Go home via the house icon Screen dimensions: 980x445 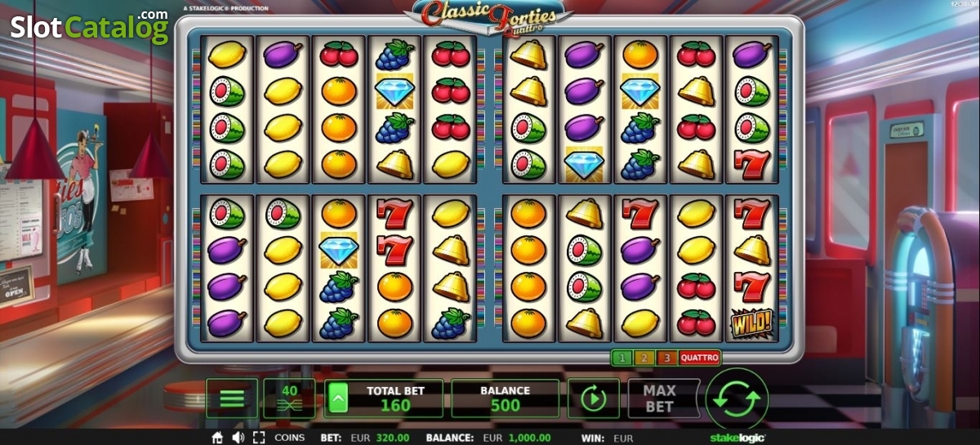(x=217, y=438)
